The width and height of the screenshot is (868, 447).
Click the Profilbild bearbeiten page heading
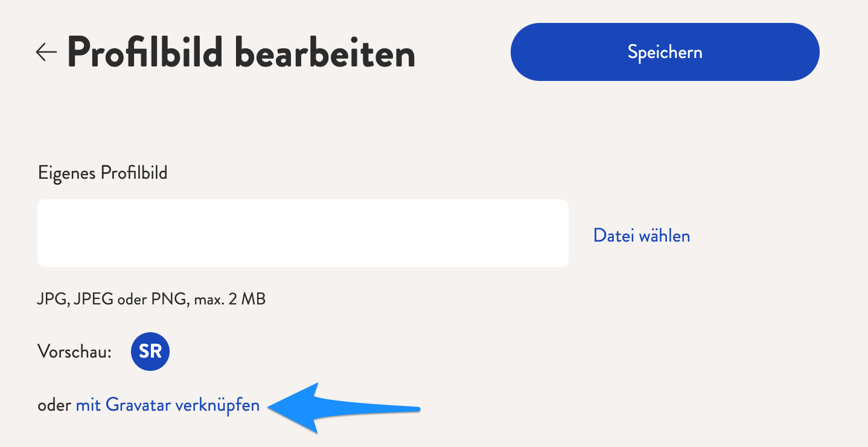(241, 53)
